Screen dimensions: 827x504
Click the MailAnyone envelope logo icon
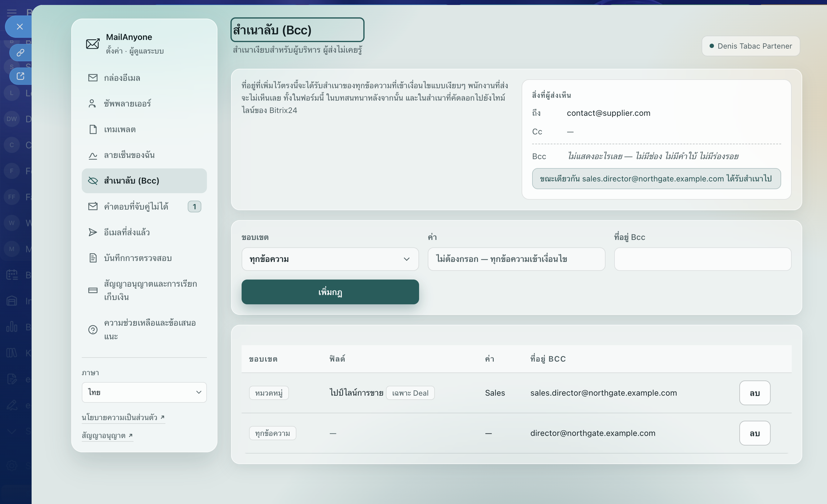[x=93, y=44]
